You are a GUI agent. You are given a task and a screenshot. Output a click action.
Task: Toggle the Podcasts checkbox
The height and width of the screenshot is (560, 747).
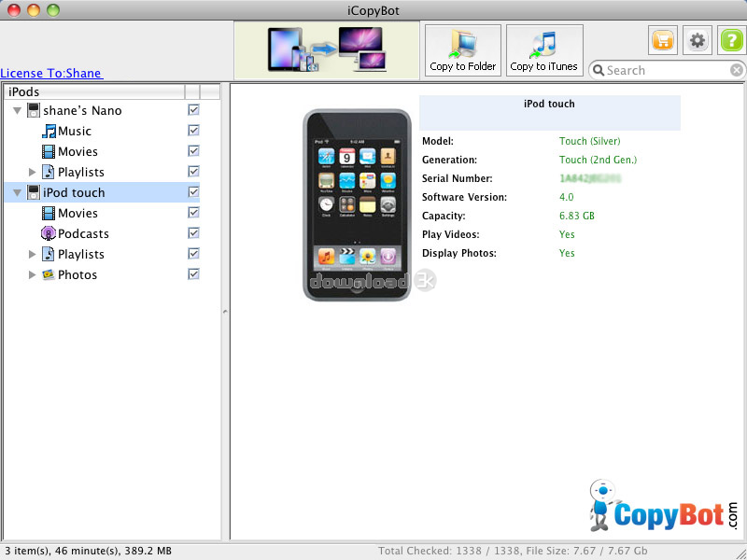tap(193, 233)
